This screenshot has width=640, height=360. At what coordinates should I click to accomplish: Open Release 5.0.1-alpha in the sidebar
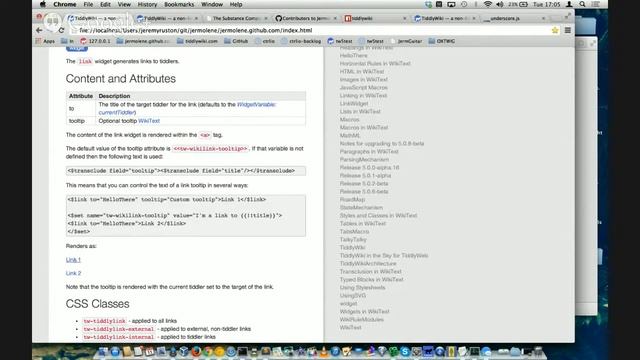tap(365, 176)
